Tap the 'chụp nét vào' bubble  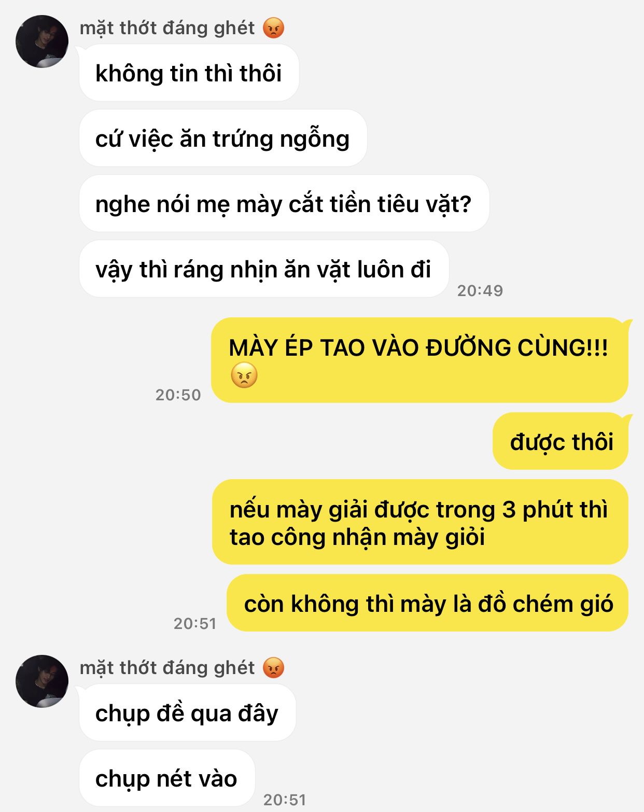(167, 778)
